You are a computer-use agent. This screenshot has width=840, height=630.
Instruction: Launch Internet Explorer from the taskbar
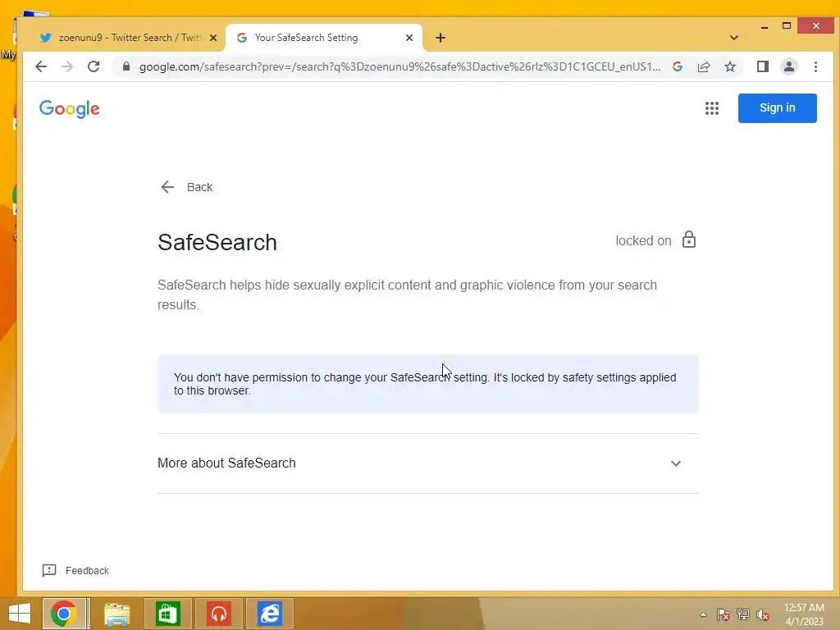point(269,614)
